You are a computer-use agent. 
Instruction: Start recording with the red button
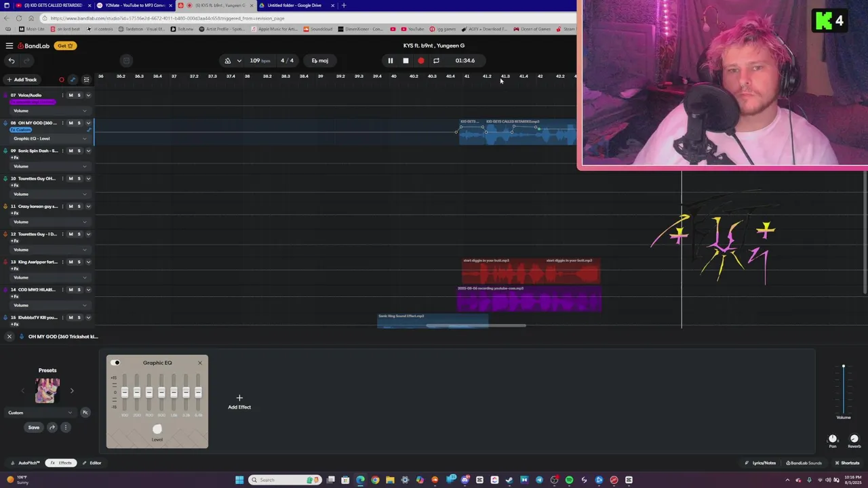(420, 60)
